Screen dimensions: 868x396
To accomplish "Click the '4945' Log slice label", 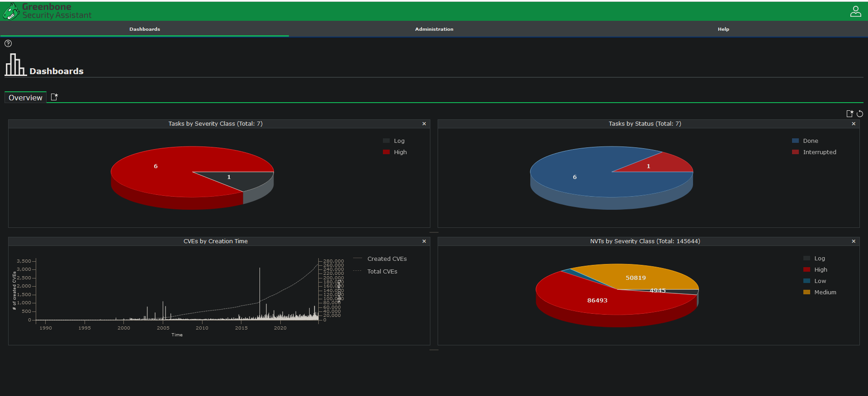I will click(658, 291).
